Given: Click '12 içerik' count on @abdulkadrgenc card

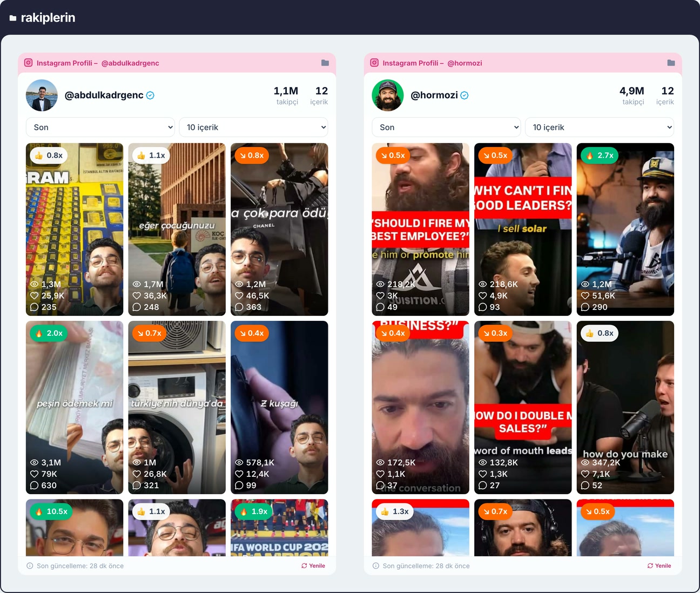Looking at the screenshot, I should click(x=319, y=96).
